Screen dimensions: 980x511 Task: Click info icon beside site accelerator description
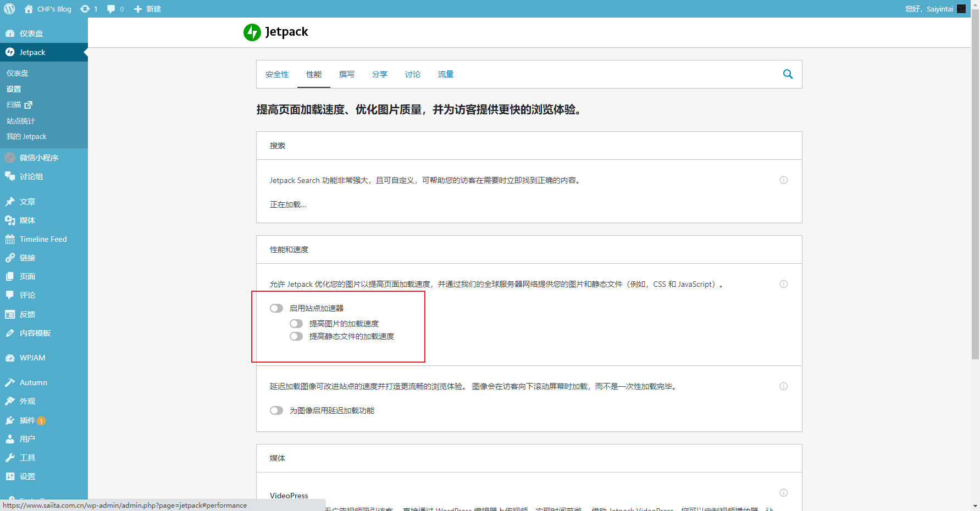click(x=783, y=284)
